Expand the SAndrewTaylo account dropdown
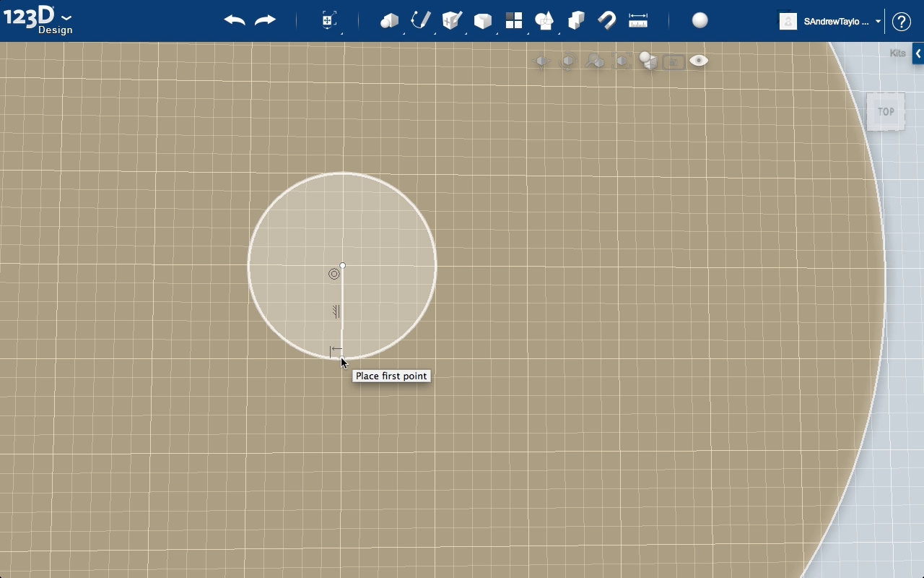This screenshot has width=924, height=578. 879,22
